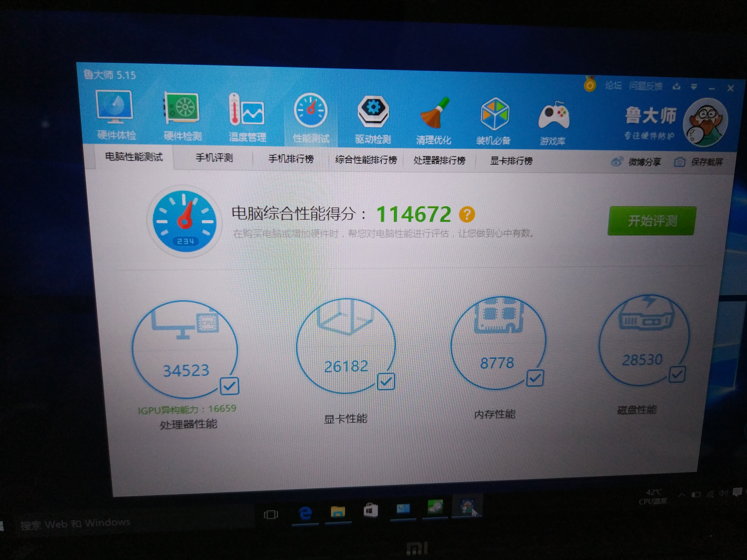Viewport: 747px width, 560px height.
Task: Open the 论坛 forum link
Action: pyautogui.click(x=613, y=85)
